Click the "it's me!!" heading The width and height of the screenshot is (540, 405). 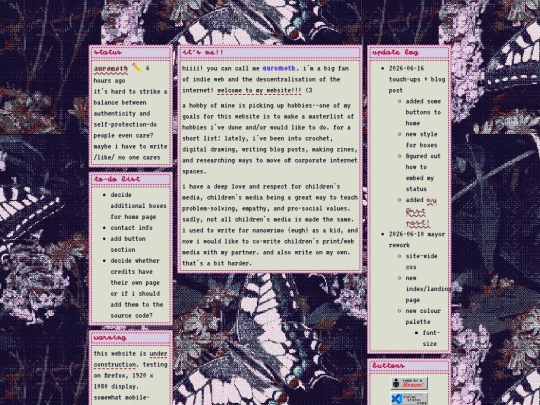coord(203,52)
